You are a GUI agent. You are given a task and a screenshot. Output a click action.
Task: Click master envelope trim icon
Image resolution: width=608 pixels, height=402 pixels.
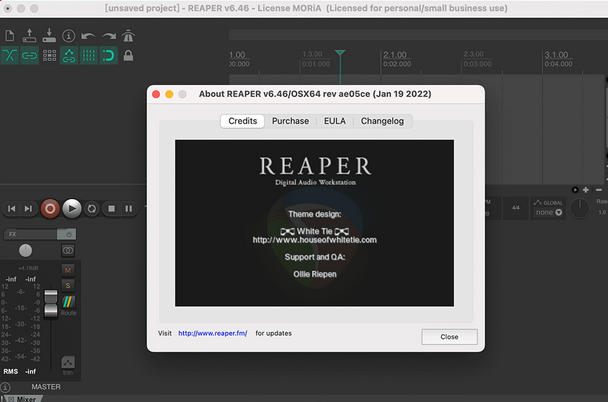coord(68,362)
